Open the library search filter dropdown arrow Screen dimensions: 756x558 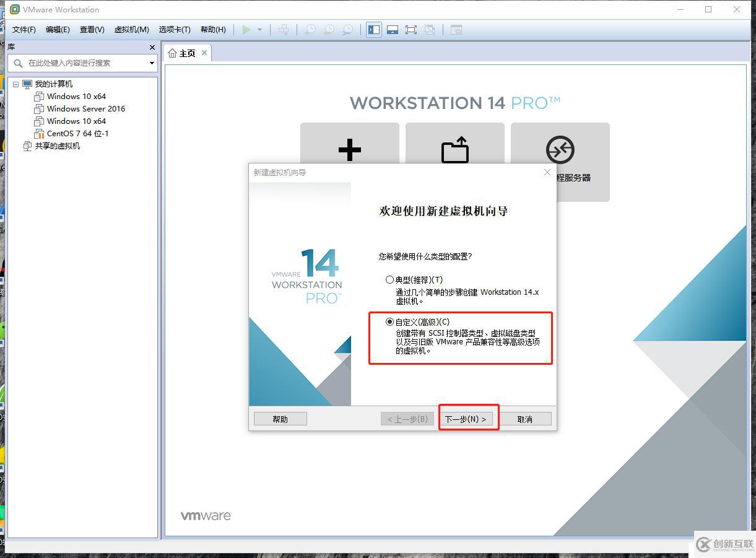pyautogui.click(x=152, y=63)
